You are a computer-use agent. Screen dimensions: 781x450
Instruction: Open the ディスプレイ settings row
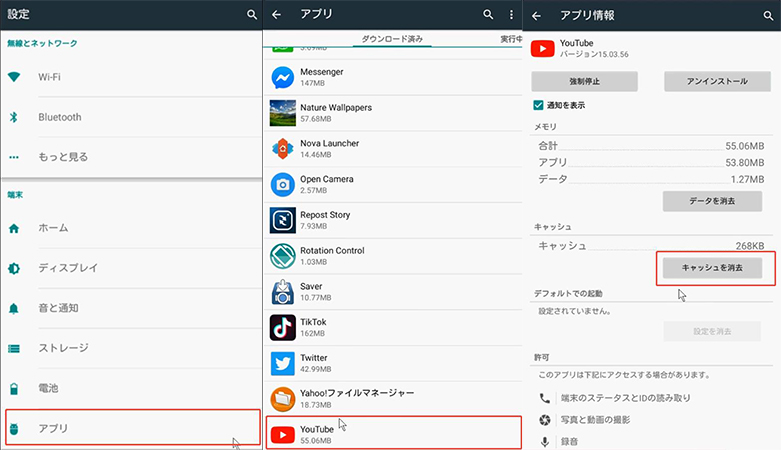click(x=131, y=268)
